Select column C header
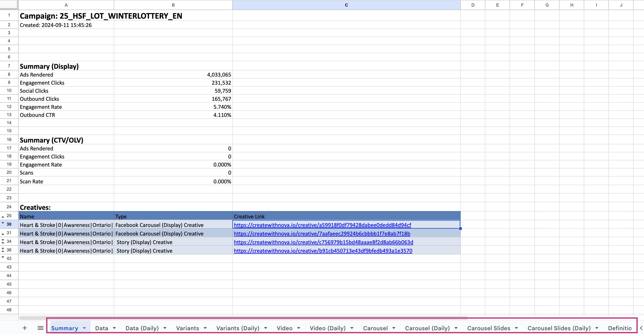 [x=346, y=5]
